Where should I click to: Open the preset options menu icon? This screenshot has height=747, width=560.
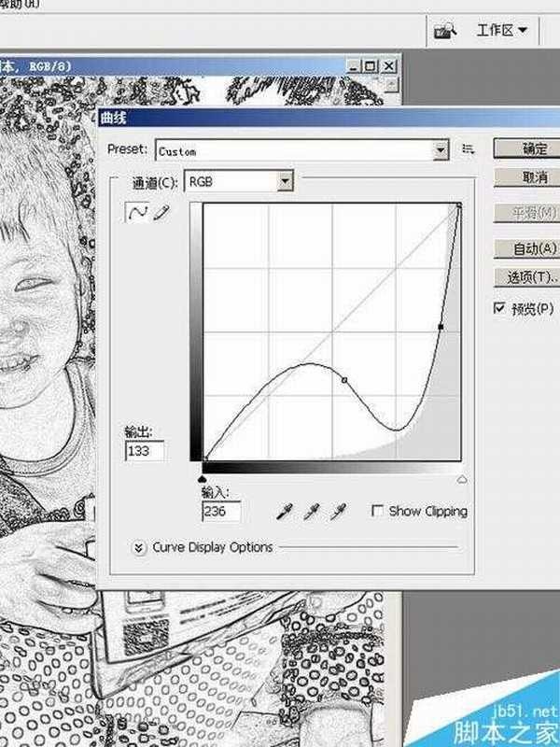469,149
